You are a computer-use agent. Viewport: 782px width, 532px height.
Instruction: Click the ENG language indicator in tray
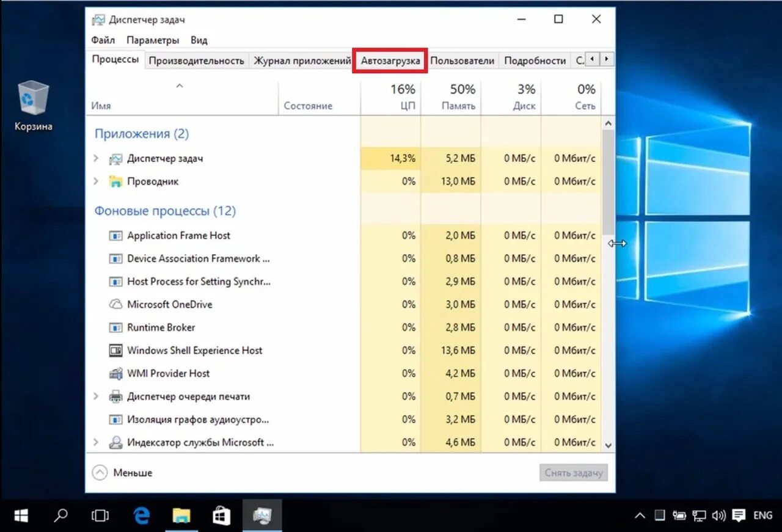pyautogui.click(x=763, y=516)
